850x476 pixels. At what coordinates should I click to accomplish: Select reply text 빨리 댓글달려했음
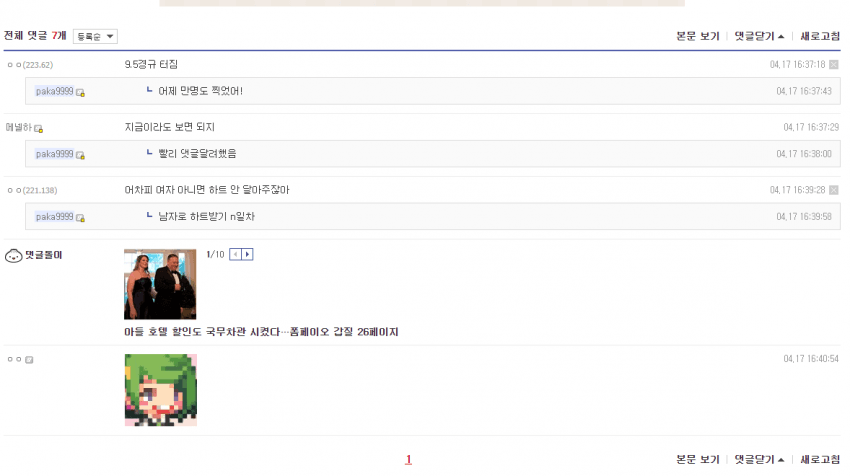197,154
